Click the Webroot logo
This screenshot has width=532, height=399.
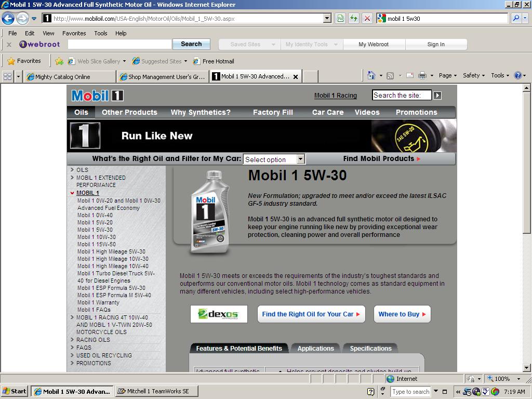click(39, 44)
